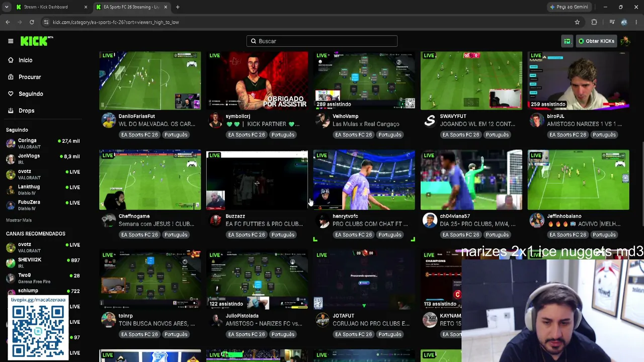The height and width of the screenshot is (362, 644).
Task: Open Two9 recommended channel
Action: (43, 278)
